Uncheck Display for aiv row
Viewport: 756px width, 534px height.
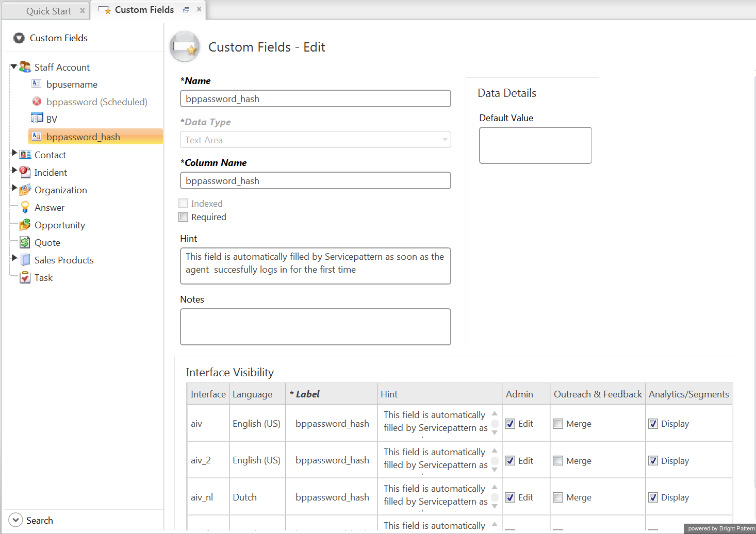pyautogui.click(x=653, y=424)
